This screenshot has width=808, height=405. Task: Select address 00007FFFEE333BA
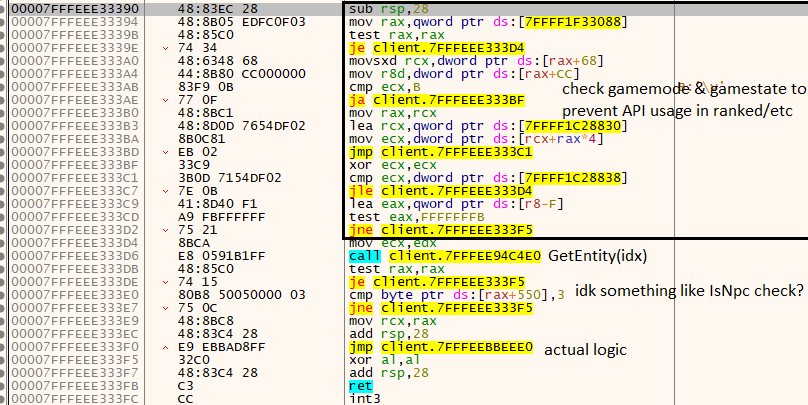pos(75,139)
